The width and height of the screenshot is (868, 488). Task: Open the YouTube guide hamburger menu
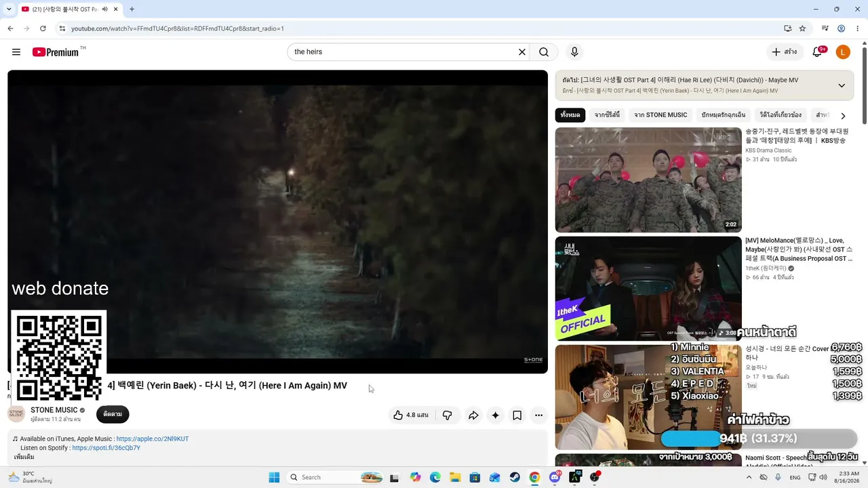(x=16, y=52)
